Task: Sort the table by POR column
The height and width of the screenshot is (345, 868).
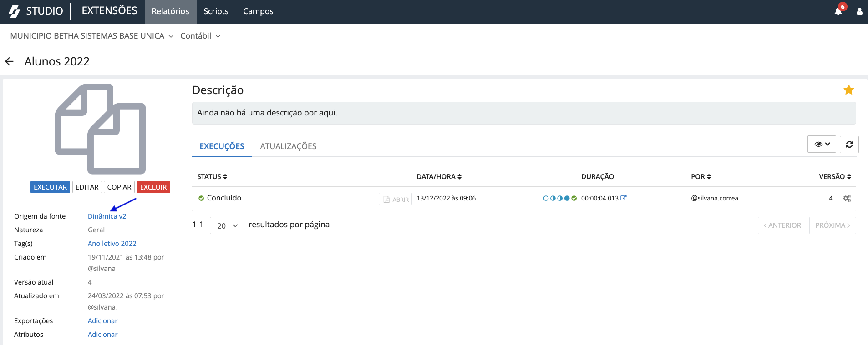Action: tap(701, 176)
